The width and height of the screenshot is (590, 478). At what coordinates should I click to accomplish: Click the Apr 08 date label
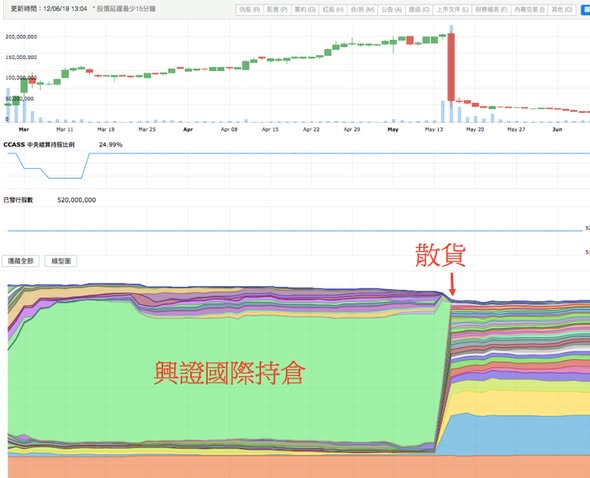click(229, 129)
